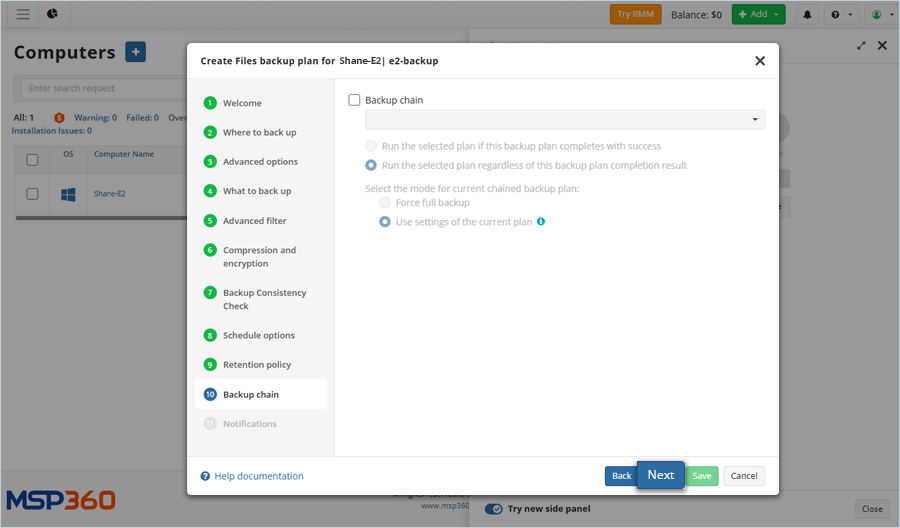
Task: Select the Force full backup radio option
Action: click(385, 203)
